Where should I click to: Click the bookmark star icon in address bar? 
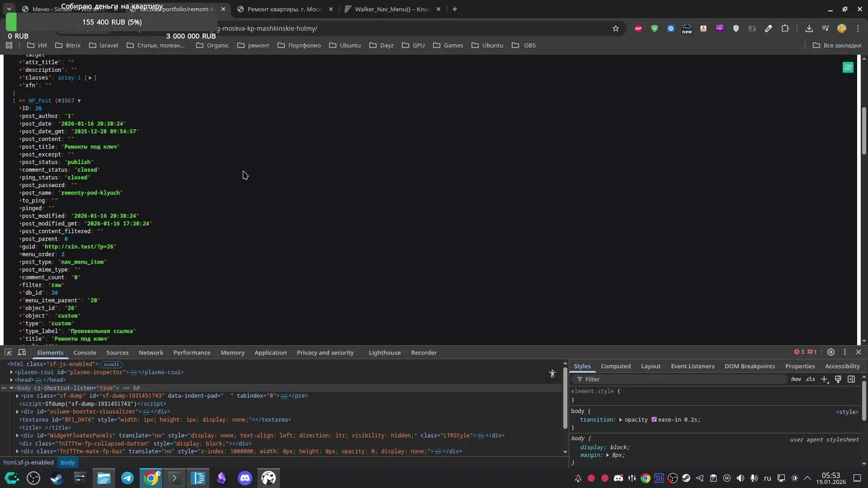(x=616, y=28)
